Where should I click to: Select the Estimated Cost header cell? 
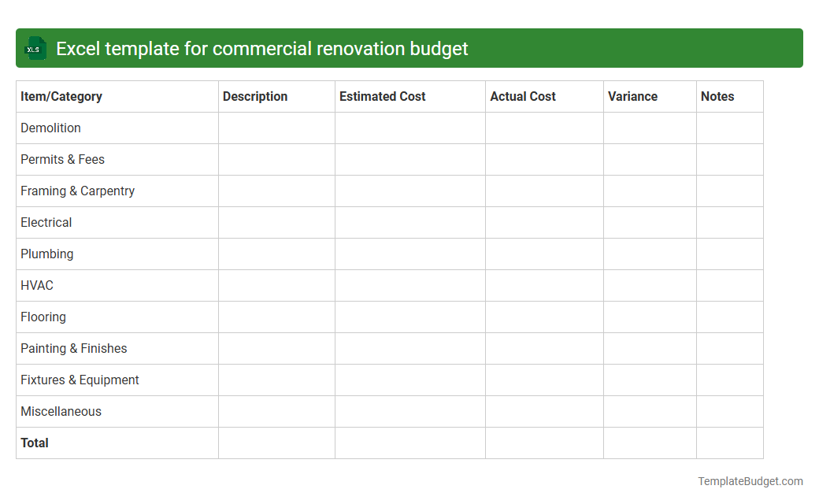point(382,96)
